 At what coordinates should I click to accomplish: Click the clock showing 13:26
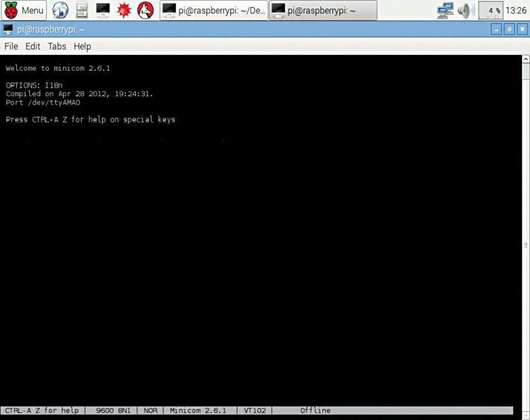[x=516, y=10]
